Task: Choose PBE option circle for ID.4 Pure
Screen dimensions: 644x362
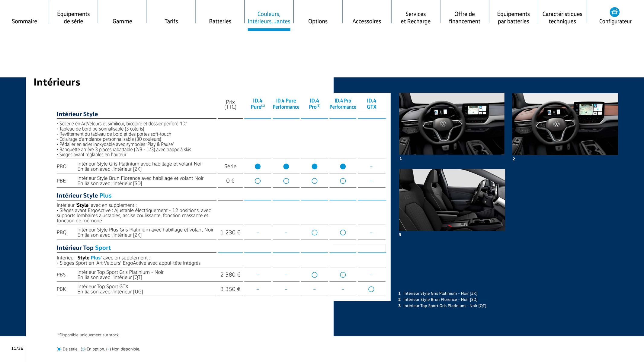Action: (x=258, y=181)
